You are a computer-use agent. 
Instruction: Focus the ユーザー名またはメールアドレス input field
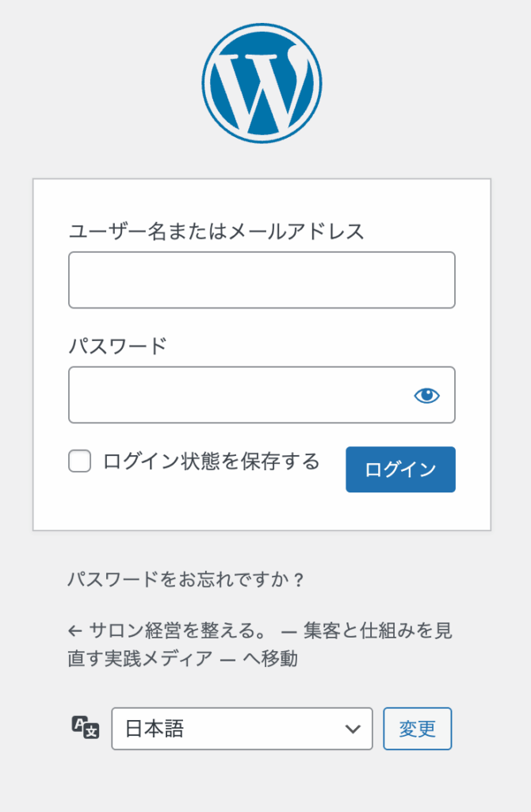(262, 280)
